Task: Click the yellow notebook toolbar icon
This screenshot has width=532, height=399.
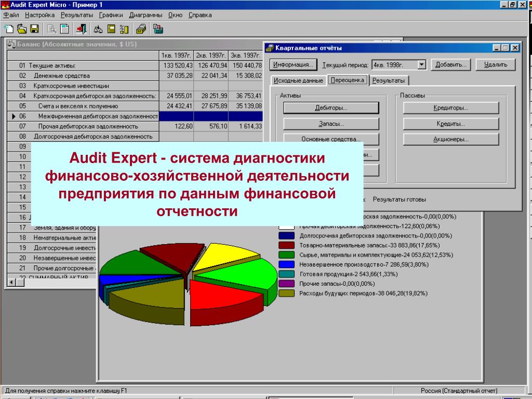Action: pyautogui.click(x=111, y=29)
